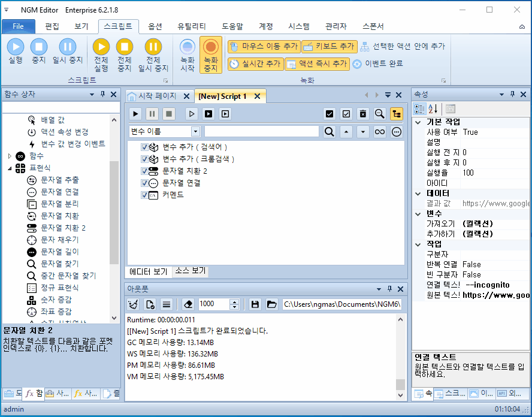Click the blue 일시 중지 pause button
The height and width of the screenshot is (417, 532).
pyautogui.click(x=68, y=51)
